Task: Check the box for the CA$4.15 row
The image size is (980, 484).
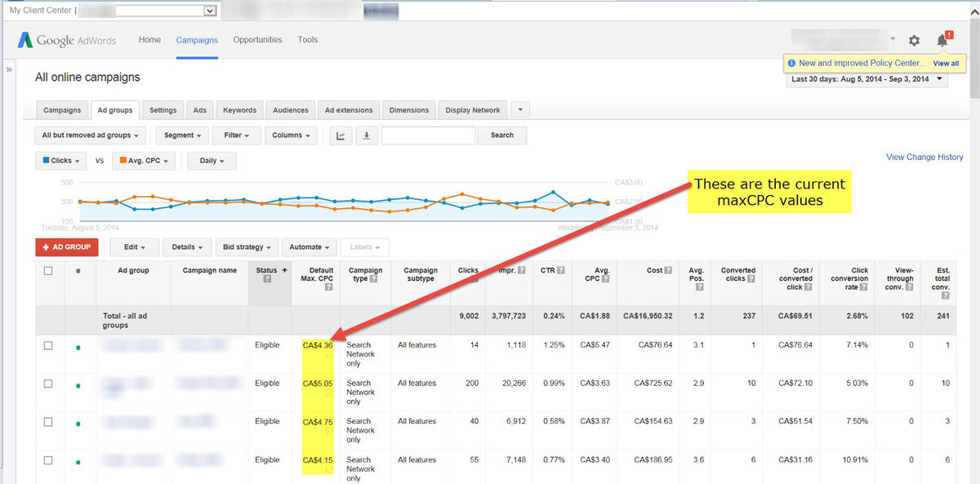Action: (48, 460)
